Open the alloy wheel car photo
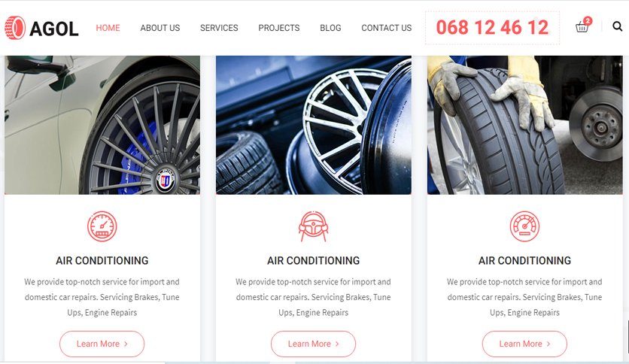This screenshot has width=629, height=364. (x=102, y=125)
